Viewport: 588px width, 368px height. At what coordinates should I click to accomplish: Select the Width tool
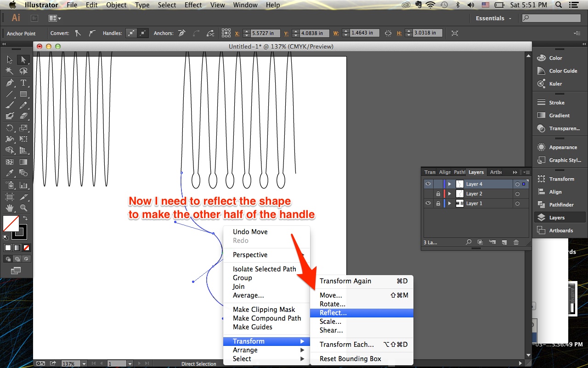pos(10,139)
